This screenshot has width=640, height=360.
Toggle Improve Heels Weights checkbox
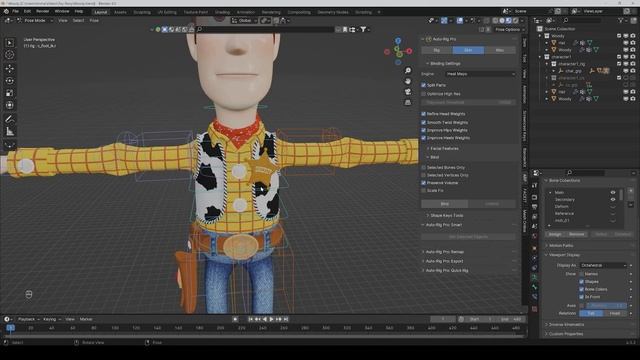[424, 138]
